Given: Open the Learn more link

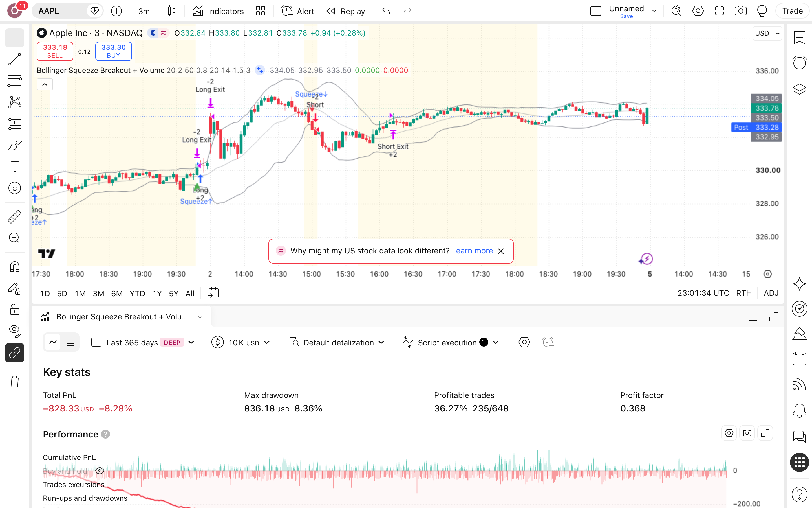Looking at the screenshot, I should coord(472,251).
